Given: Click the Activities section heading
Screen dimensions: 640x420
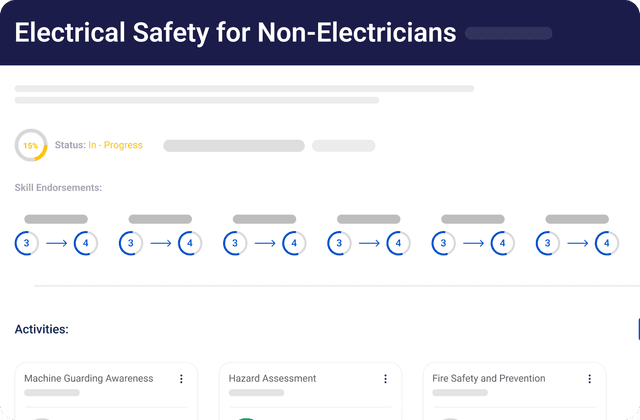Looking at the screenshot, I should coord(41,328).
